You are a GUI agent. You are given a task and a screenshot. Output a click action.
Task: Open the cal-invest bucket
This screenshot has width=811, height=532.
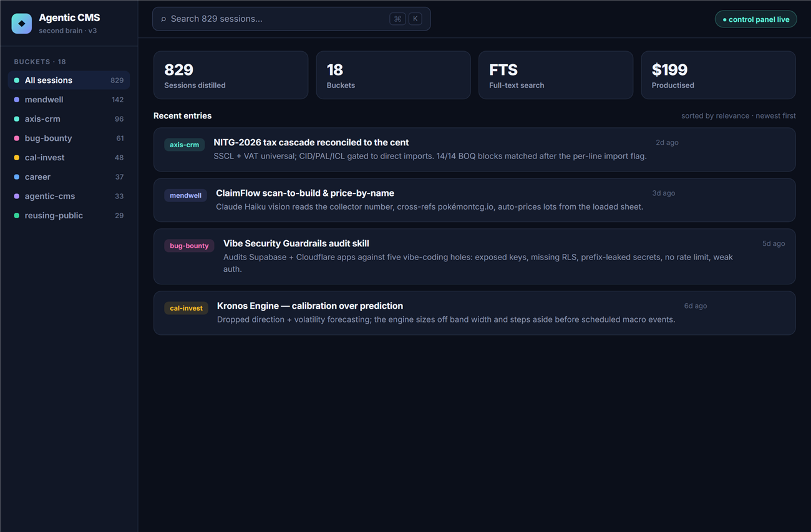click(x=69, y=158)
